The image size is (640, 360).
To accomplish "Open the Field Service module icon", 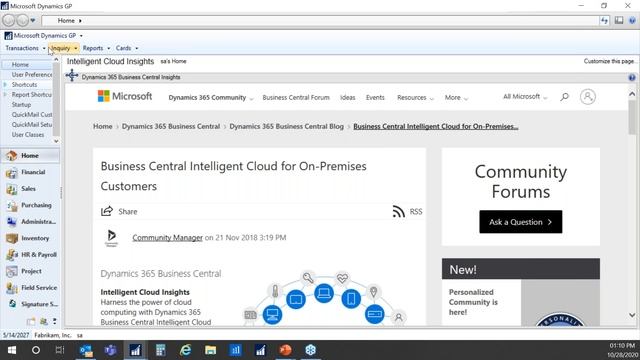I will [x=11, y=288].
